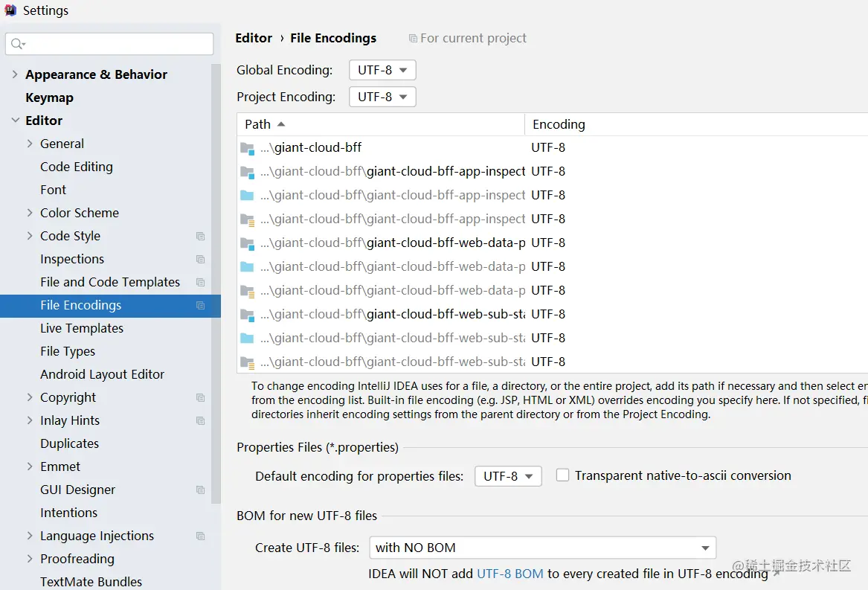Expand the Color Scheme node
868x590 pixels.
(x=30, y=213)
